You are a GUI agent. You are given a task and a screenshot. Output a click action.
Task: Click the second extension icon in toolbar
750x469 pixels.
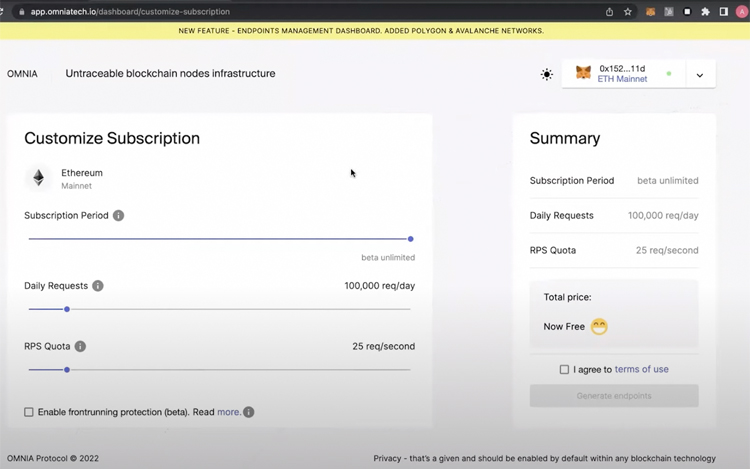[669, 11]
